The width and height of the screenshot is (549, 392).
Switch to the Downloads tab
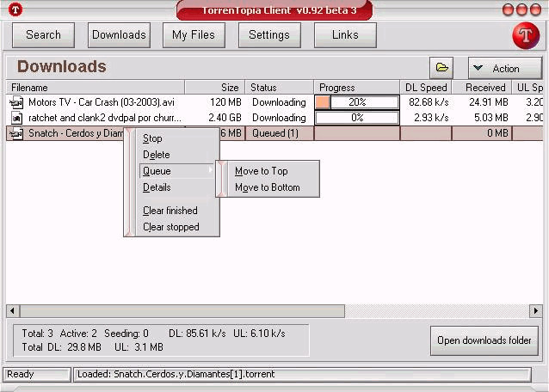[119, 35]
